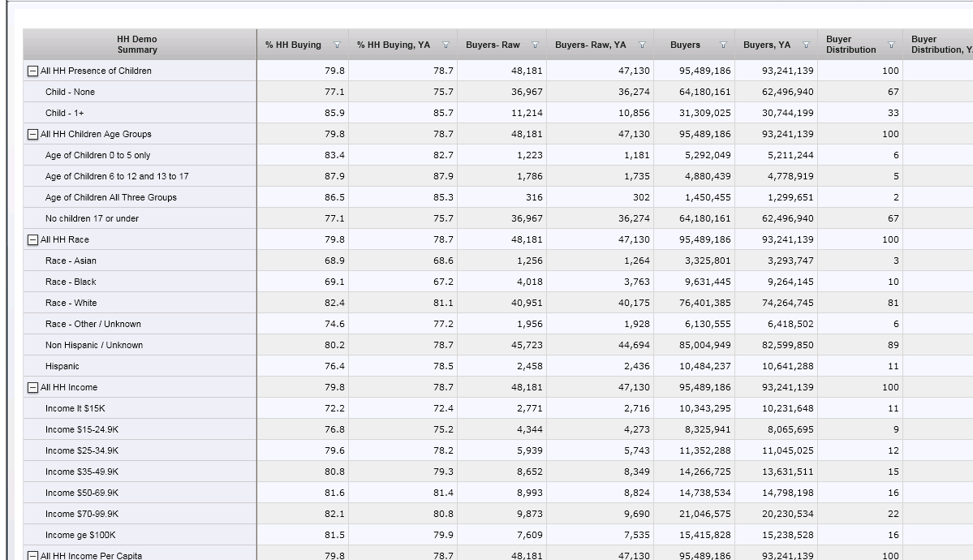Collapse All HH Income group
Viewport: 973px width, 560px height.
(33, 388)
